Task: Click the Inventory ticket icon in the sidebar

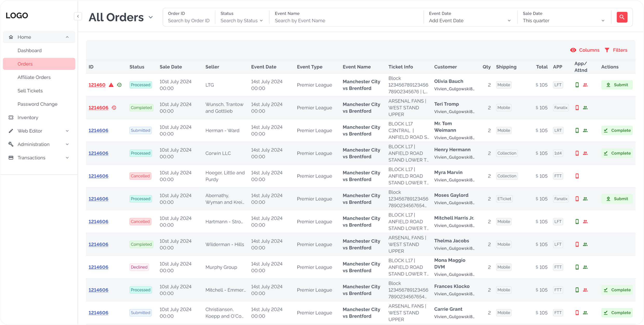Action: pyautogui.click(x=11, y=117)
